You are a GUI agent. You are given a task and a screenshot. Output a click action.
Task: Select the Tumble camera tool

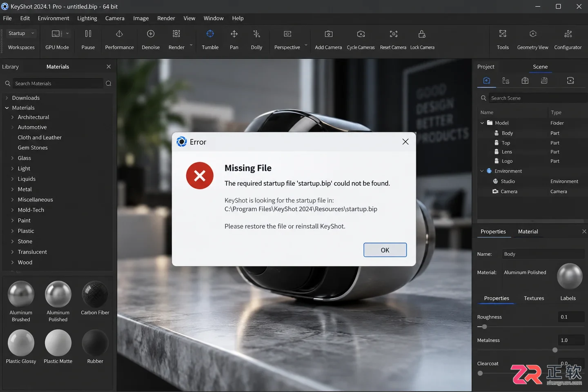[x=210, y=33]
